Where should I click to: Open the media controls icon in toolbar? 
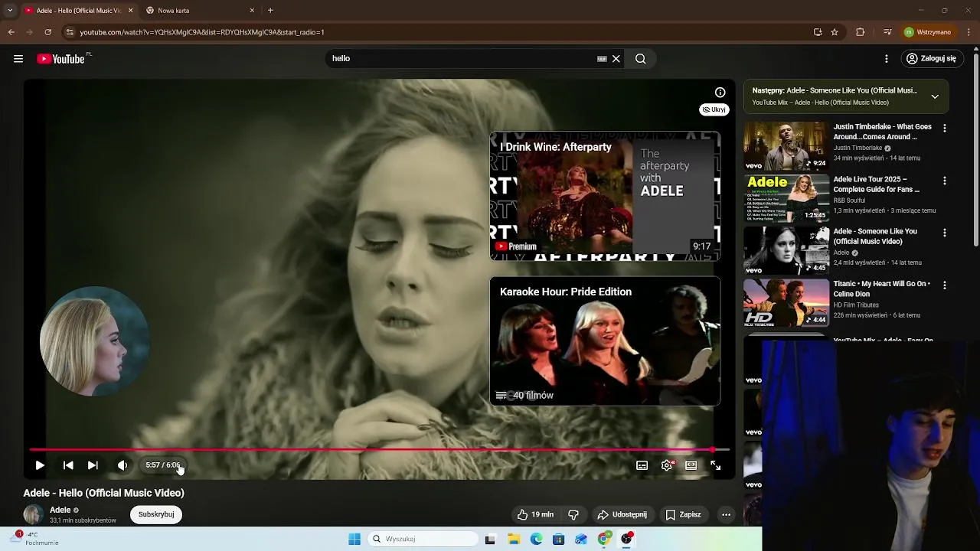pos(887,32)
